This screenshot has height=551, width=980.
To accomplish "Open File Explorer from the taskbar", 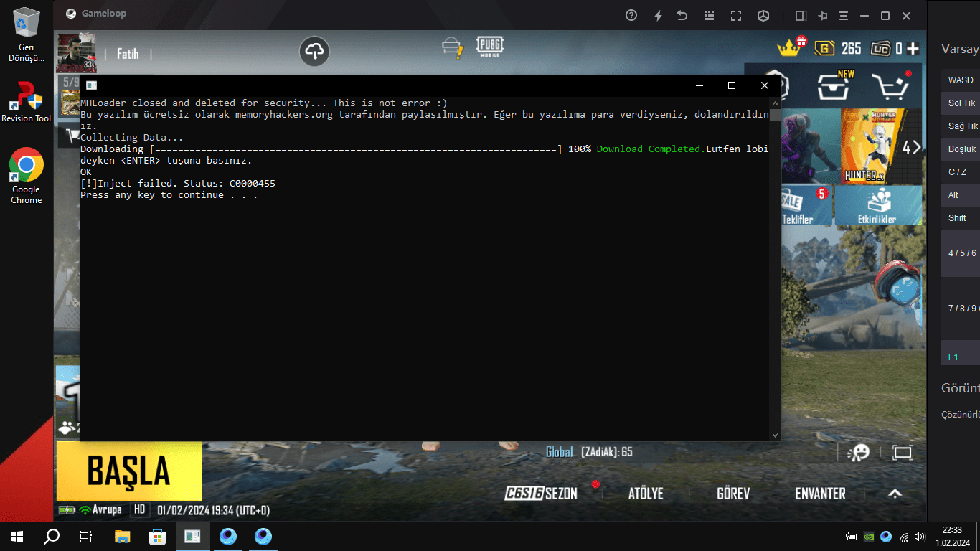I will (123, 536).
